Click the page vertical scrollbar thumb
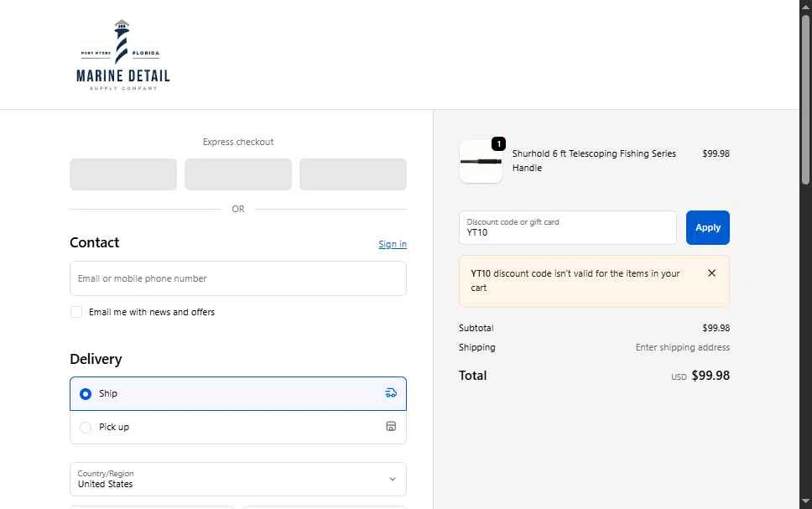 [805, 98]
